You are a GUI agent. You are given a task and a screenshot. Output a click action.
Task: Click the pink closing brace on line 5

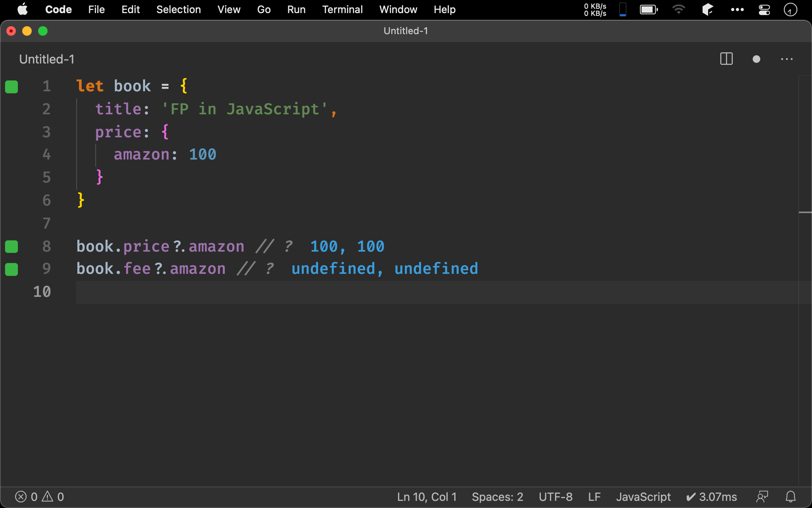coord(100,177)
